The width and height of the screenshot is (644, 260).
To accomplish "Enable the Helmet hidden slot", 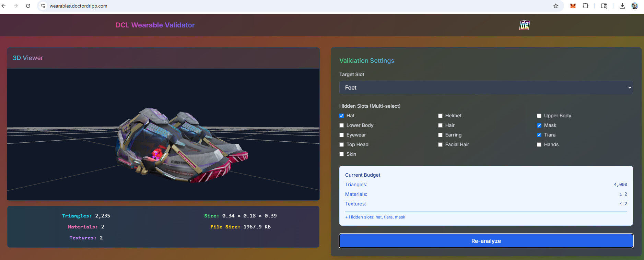I will tap(440, 116).
